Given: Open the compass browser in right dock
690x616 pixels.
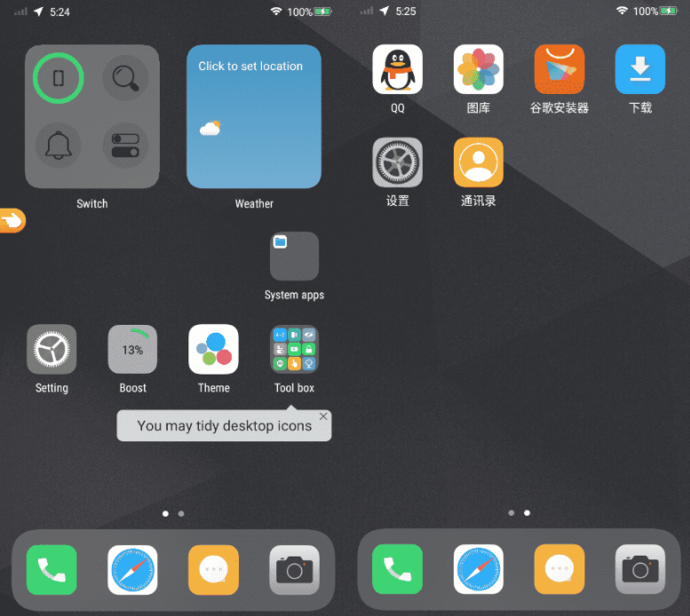Looking at the screenshot, I should (x=479, y=569).
